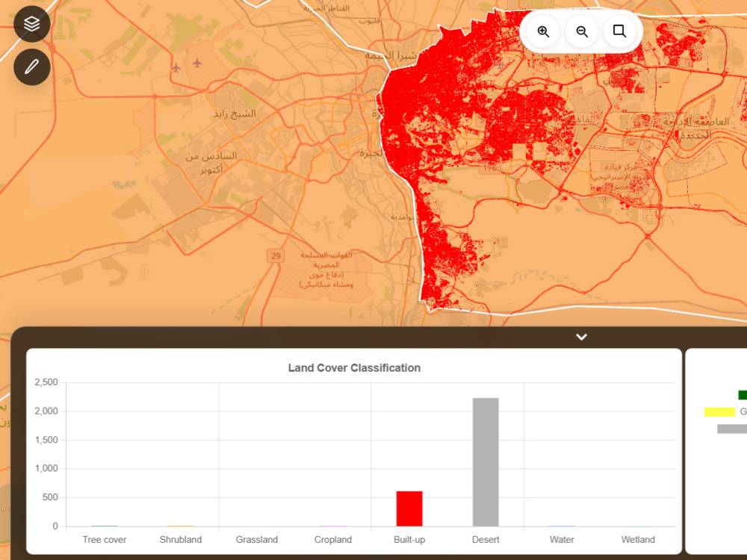Open the map layers panel
Viewport: 747px width, 560px height.
click(32, 24)
